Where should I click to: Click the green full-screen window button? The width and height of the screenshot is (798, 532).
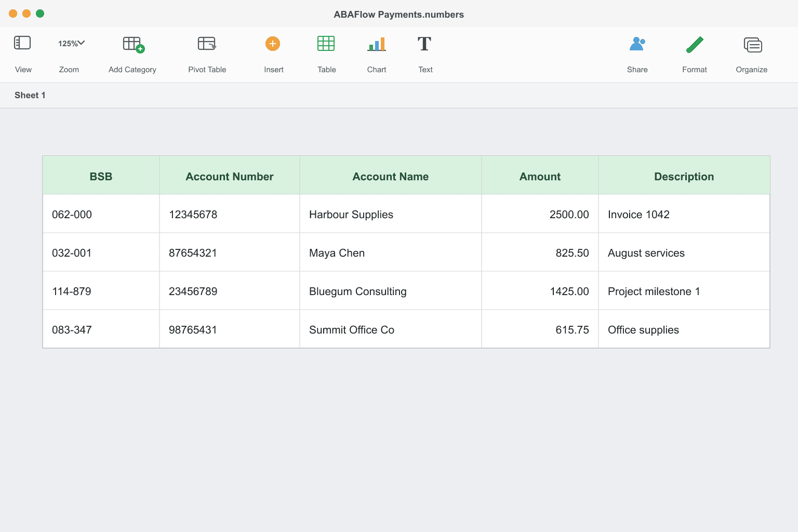40,14
